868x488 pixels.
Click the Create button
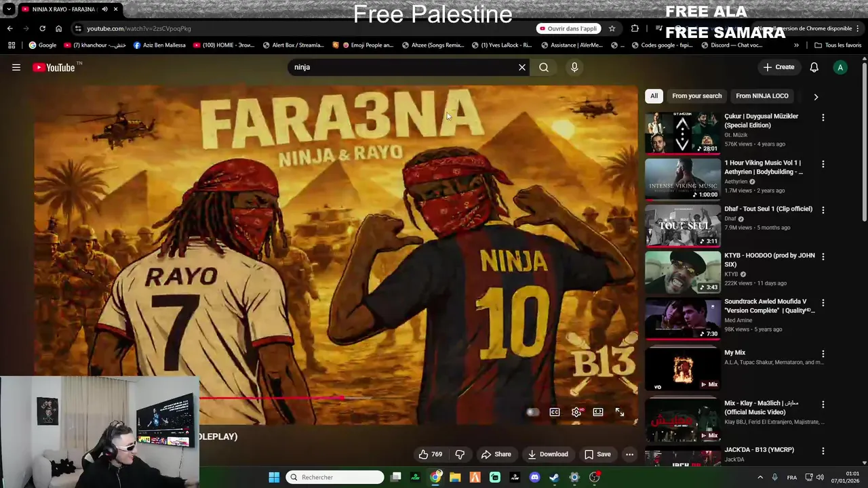tap(778, 67)
